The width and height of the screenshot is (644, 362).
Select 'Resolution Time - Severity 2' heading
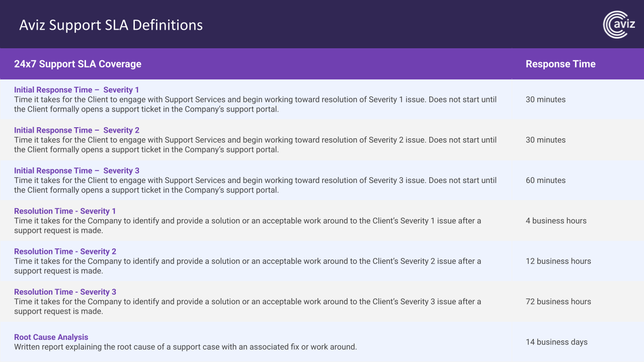click(x=65, y=251)
